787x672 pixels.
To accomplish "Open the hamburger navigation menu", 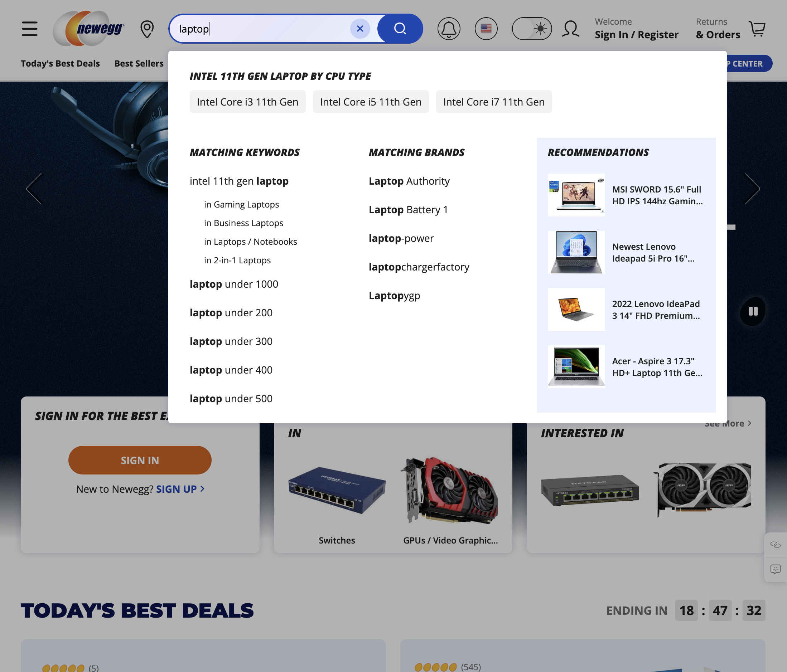I will (30, 29).
